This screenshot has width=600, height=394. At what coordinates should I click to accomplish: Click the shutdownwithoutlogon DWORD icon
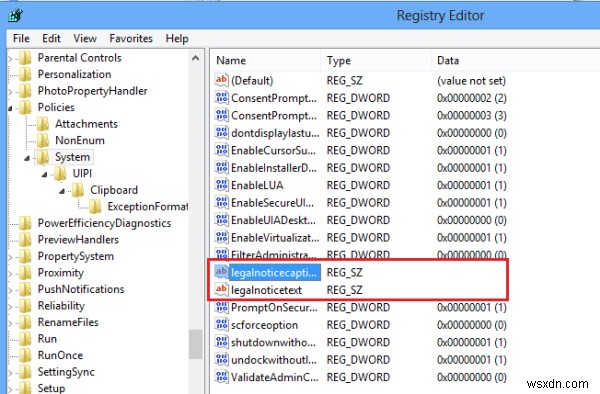222,342
